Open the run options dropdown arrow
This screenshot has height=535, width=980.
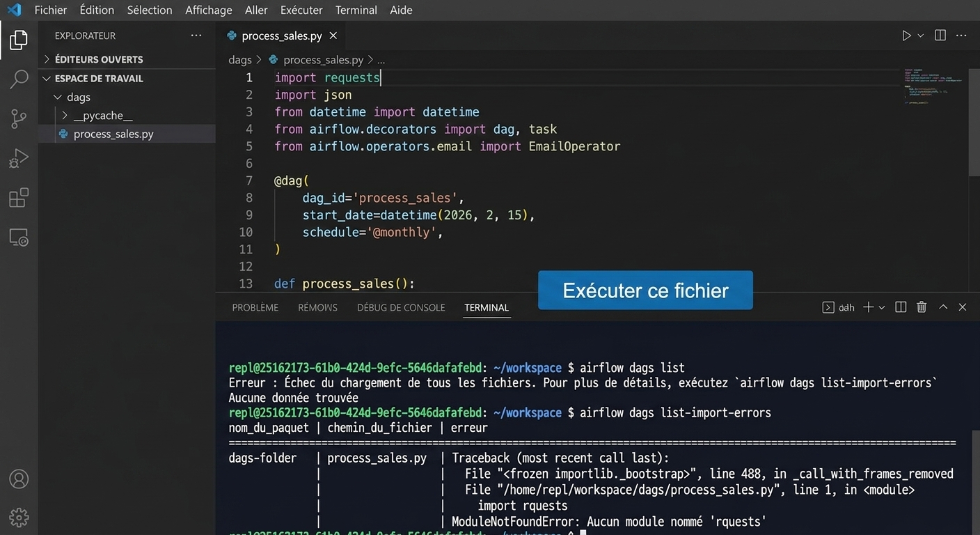tap(921, 36)
